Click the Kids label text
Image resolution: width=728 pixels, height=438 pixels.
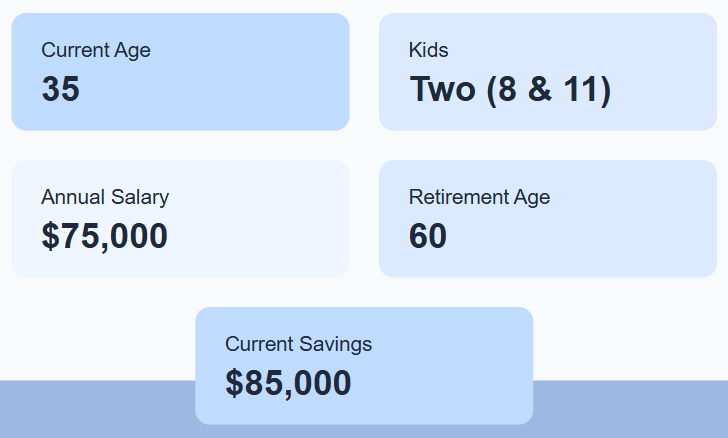pyautogui.click(x=429, y=50)
